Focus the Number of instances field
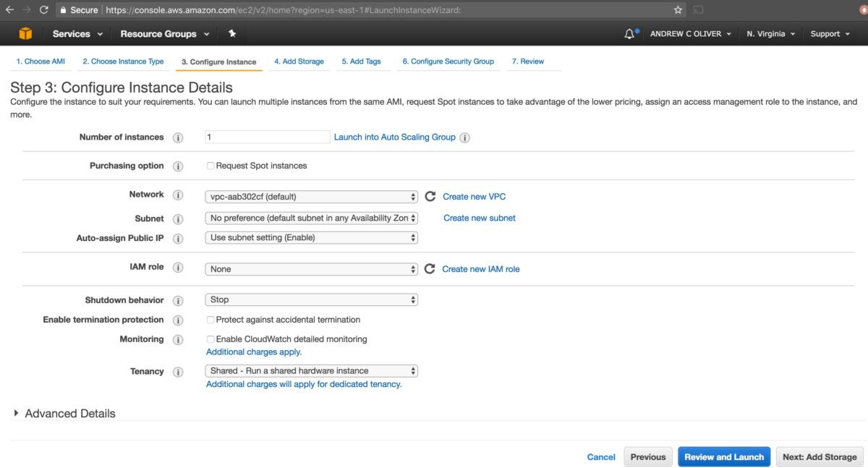 pos(268,137)
